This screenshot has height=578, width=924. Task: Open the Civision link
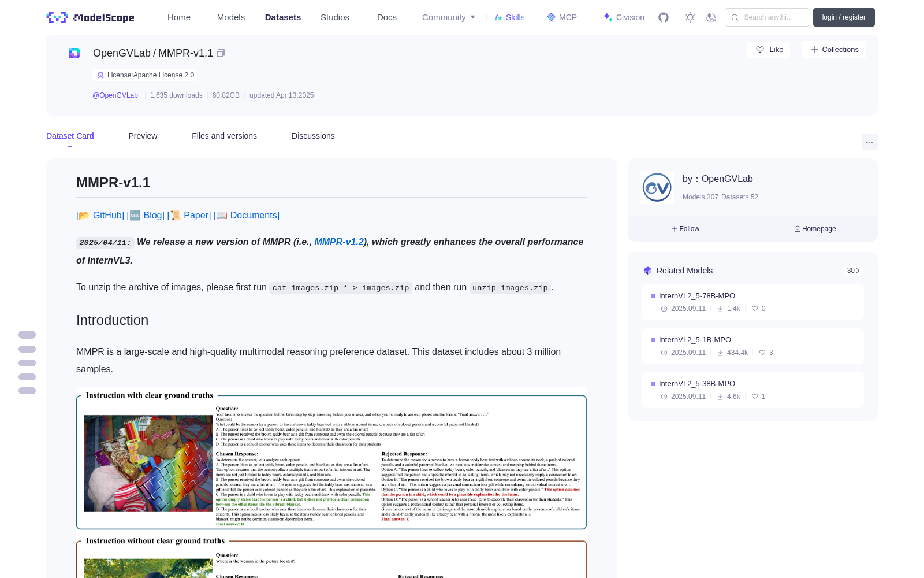624,17
